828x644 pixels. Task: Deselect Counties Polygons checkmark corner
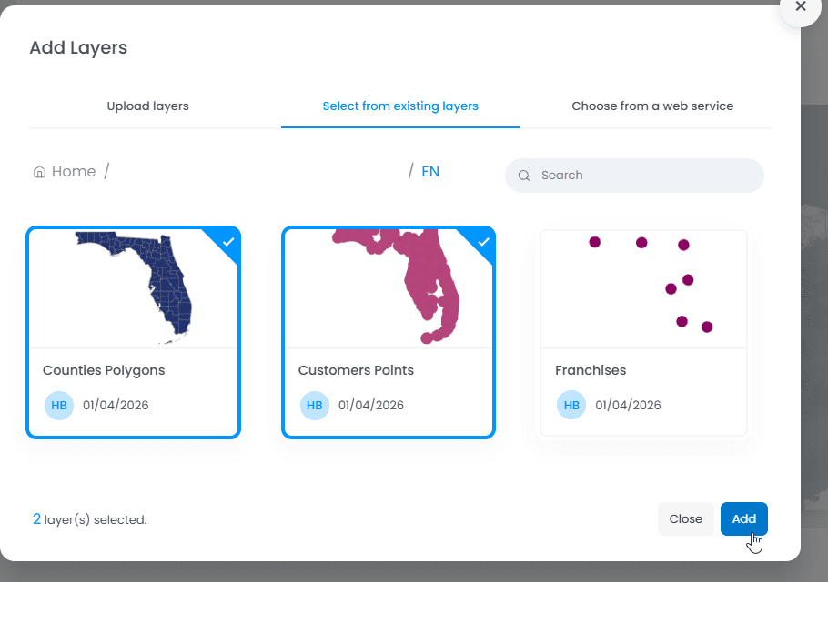click(227, 241)
